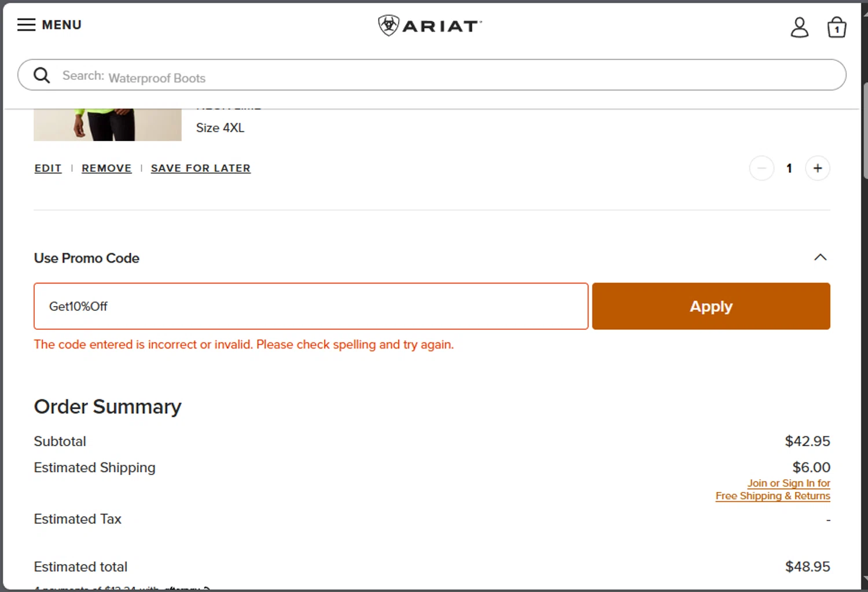Click the EDIT link

48,168
